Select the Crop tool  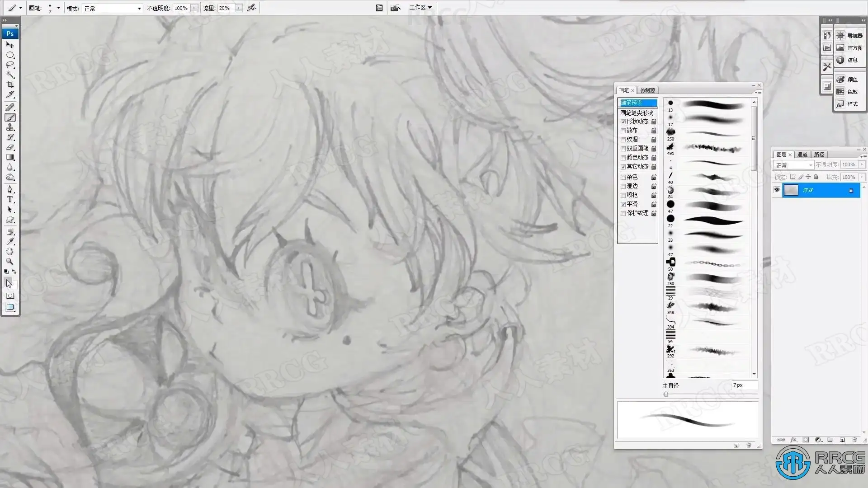point(10,84)
